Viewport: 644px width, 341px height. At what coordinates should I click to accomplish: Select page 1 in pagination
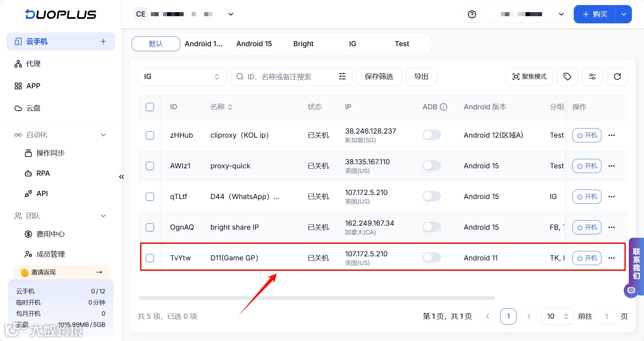(x=508, y=316)
